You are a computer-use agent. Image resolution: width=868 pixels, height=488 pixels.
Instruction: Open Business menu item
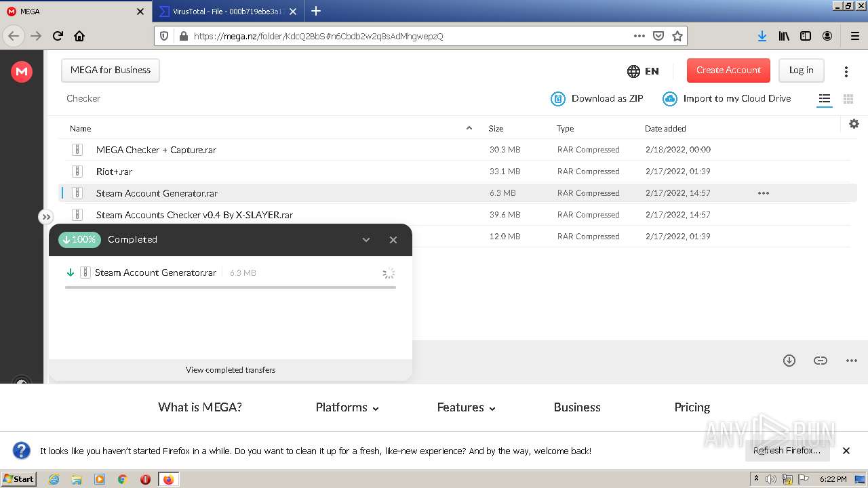point(577,407)
